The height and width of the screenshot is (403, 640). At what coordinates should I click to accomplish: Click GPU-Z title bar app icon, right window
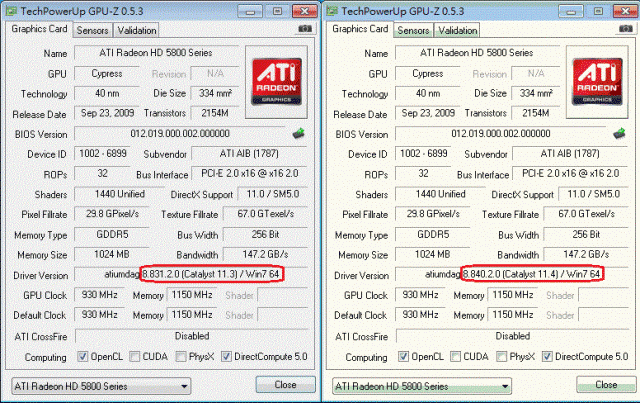click(332, 11)
